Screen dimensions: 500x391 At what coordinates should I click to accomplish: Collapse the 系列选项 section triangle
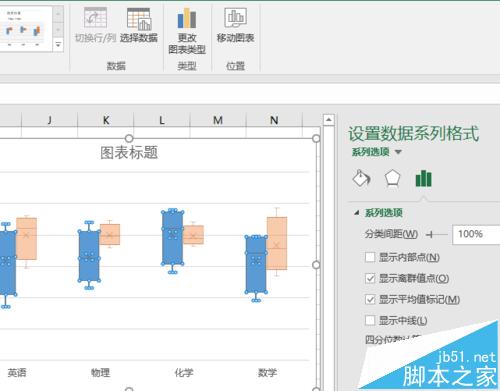pyautogui.click(x=357, y=213)
